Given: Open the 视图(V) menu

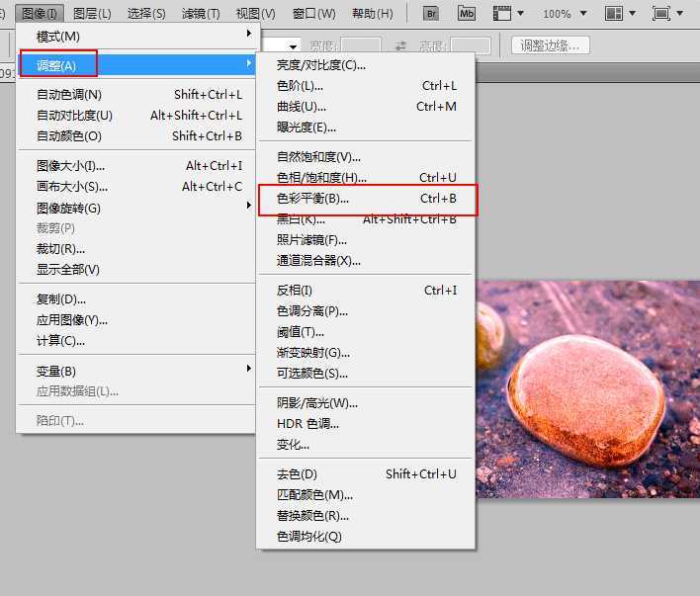Looking at the screenshot, I should [256, 14].
